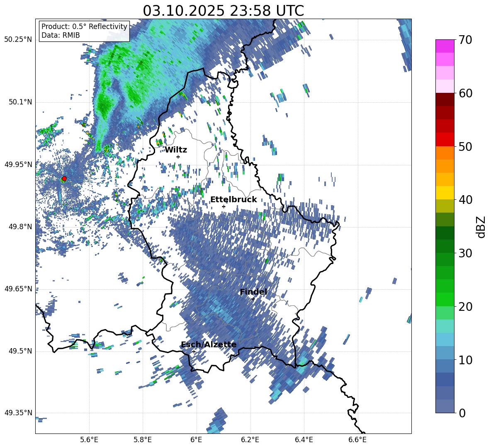The height and width of the screenshot is (448, 491).
Task: Click the 49.95°N latitude label
Action: 18,165
